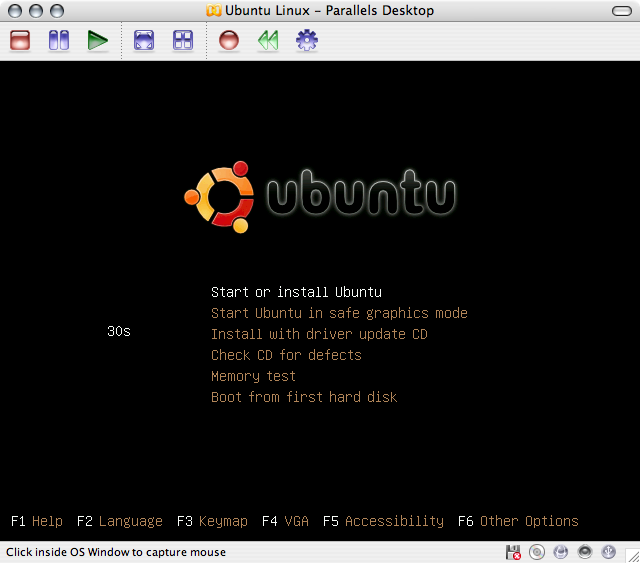640x563 pixels.
Task: Click the USB status icon
Action: [609, 552]
